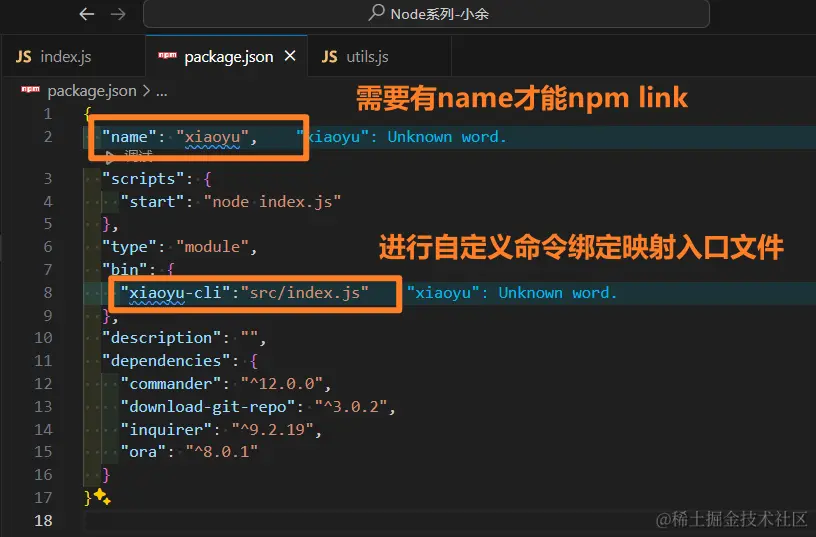Click the "scripts" key on line 3
816x537 pixels.
[143, 179]
